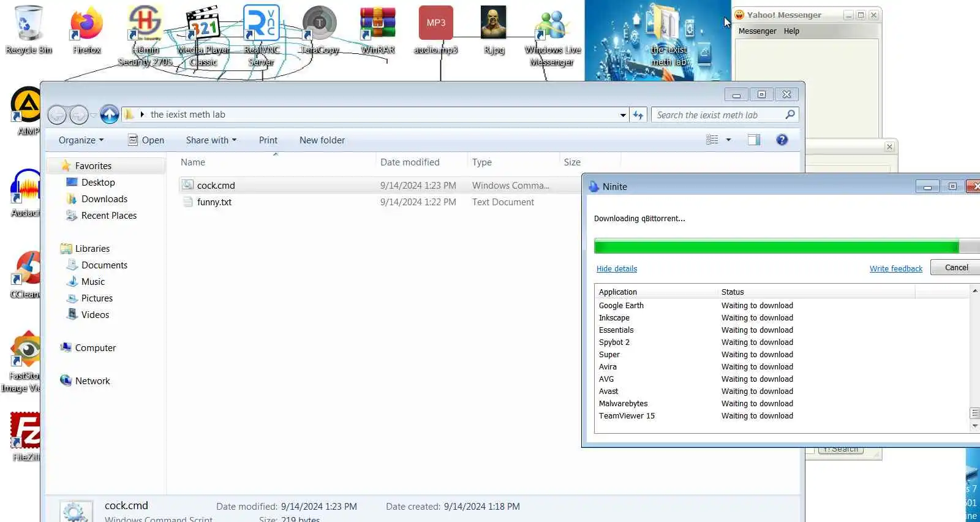The height and width of the screenshot is (522, 980).
Task: Launch FileZilla desktop shortcut
Action: 26,437
